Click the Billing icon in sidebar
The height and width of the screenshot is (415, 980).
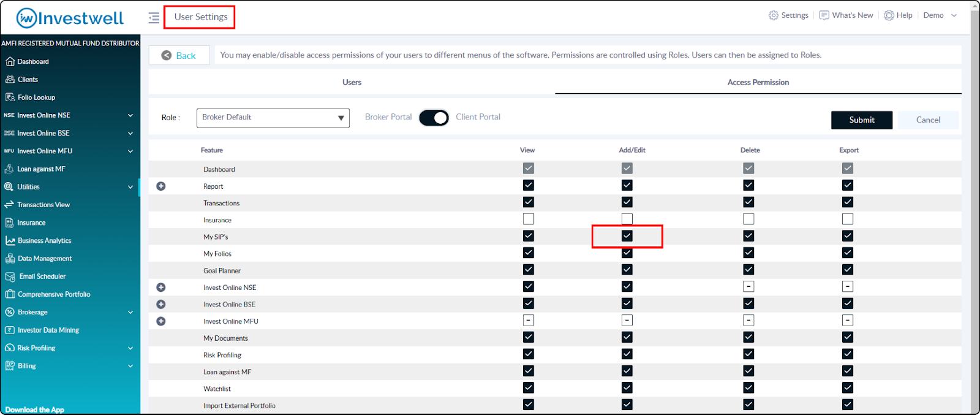pyautogui.click(x=10, y=365)
